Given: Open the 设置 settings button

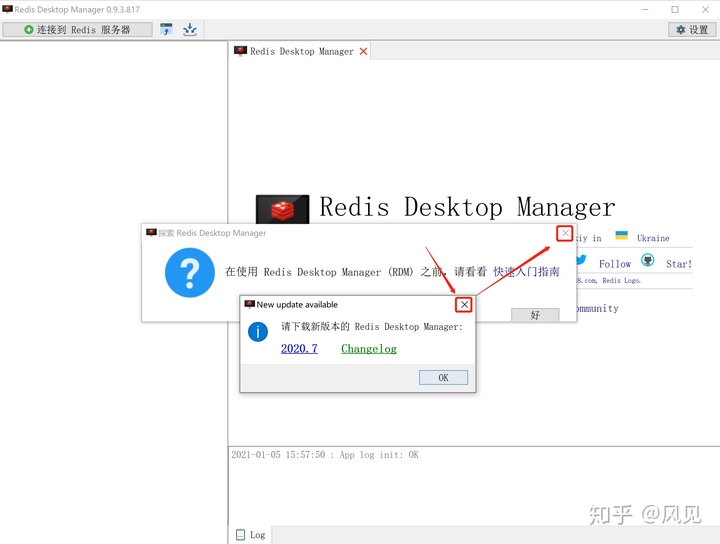Looking at the screenshot, I should 692,30.
